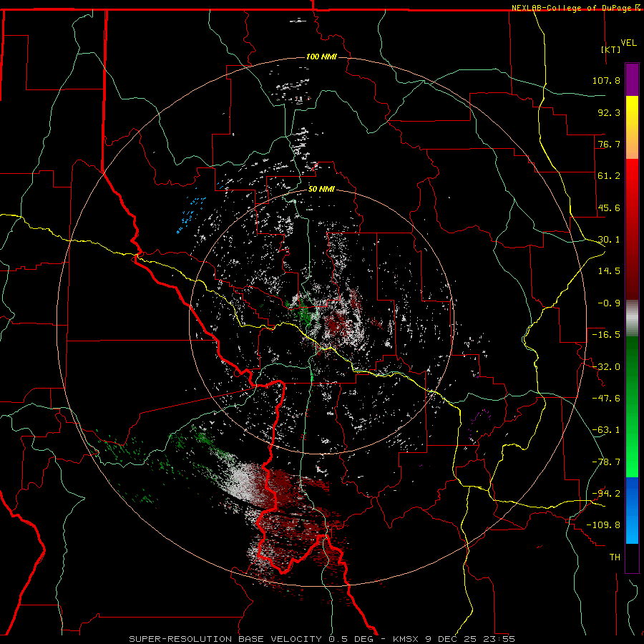Click the red segment of the color bar
The width and height of the screenshot is (644, 644).
pos(632,229)
